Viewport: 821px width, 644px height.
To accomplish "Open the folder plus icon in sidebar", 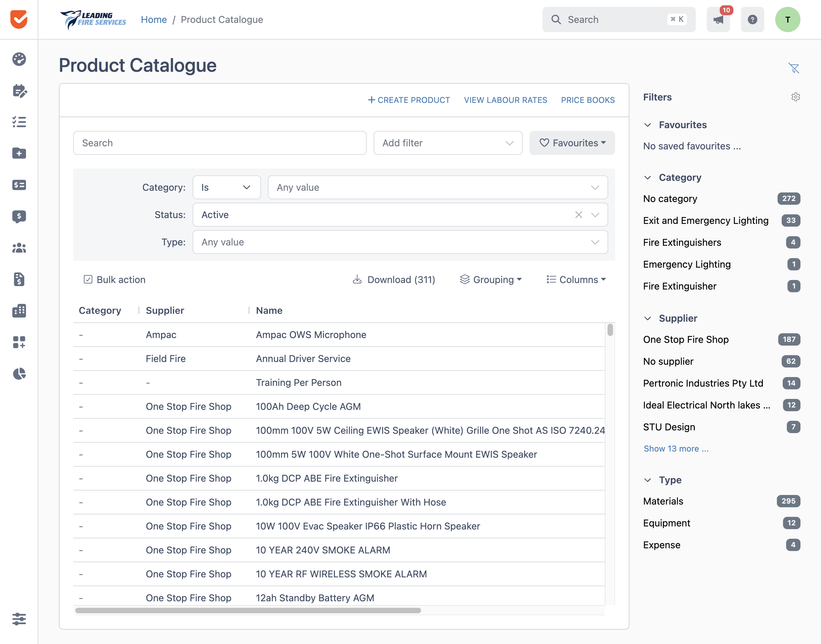I will point(19,153).
